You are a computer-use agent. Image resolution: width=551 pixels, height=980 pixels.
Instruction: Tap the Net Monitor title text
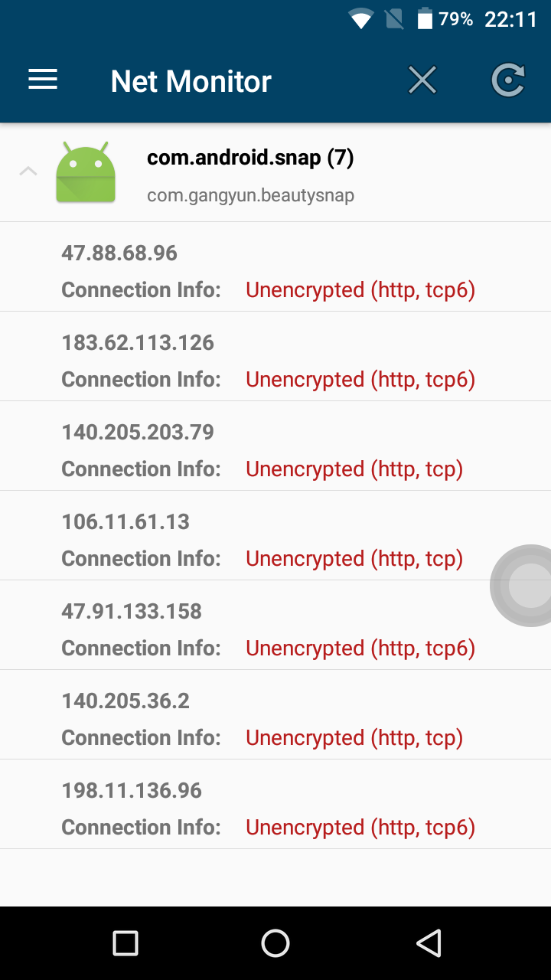pyautogui.click(x=191, y=81)
